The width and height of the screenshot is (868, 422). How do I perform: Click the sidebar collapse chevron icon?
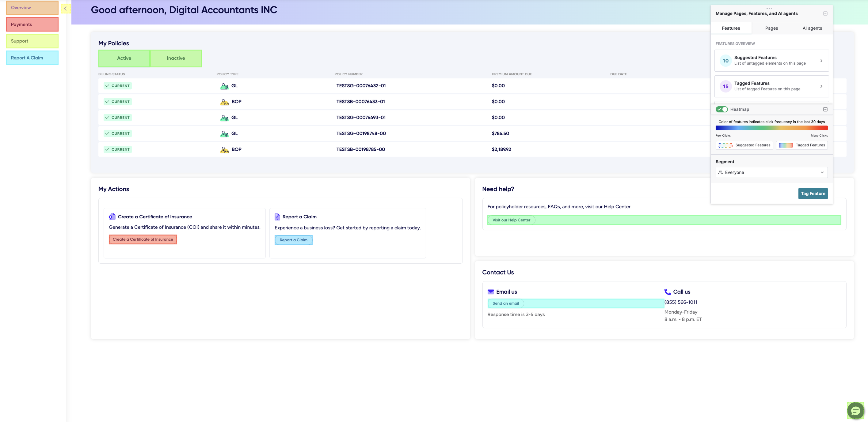[65, 8]
